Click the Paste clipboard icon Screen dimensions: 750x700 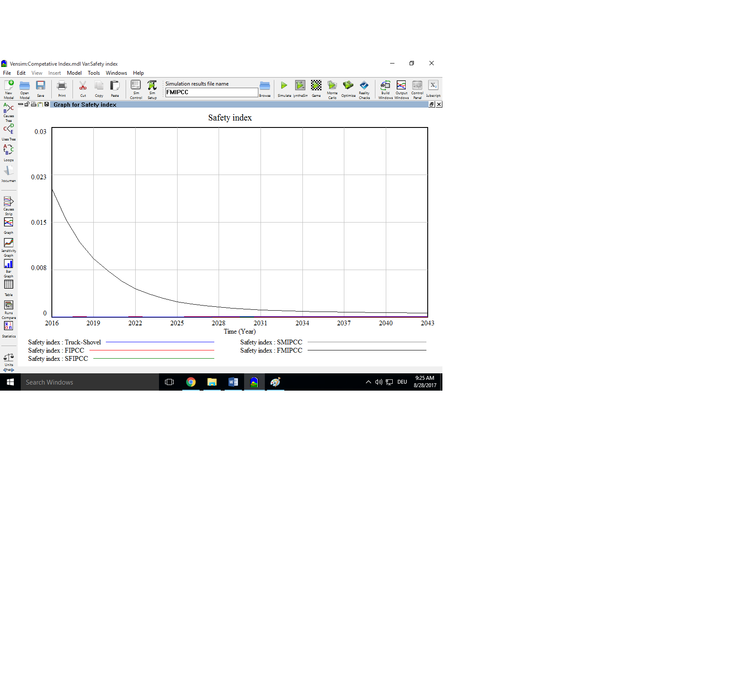[x=115, y=89]
